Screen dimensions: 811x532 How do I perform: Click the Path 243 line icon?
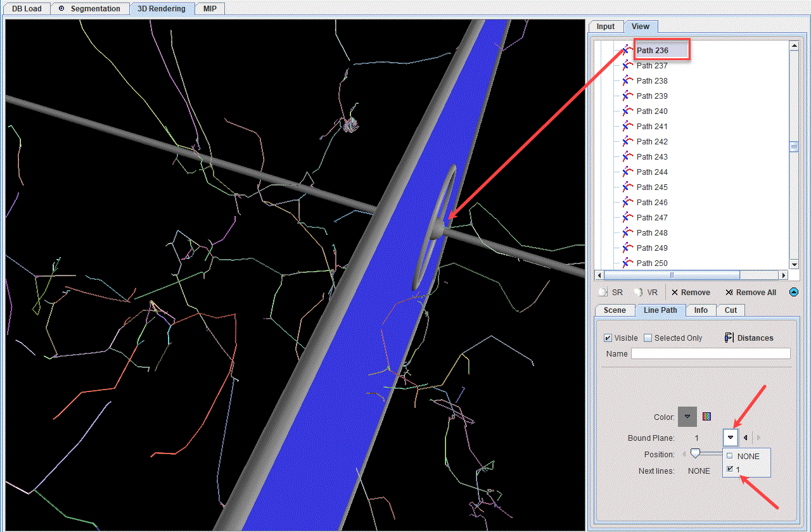tap(628, 156)
